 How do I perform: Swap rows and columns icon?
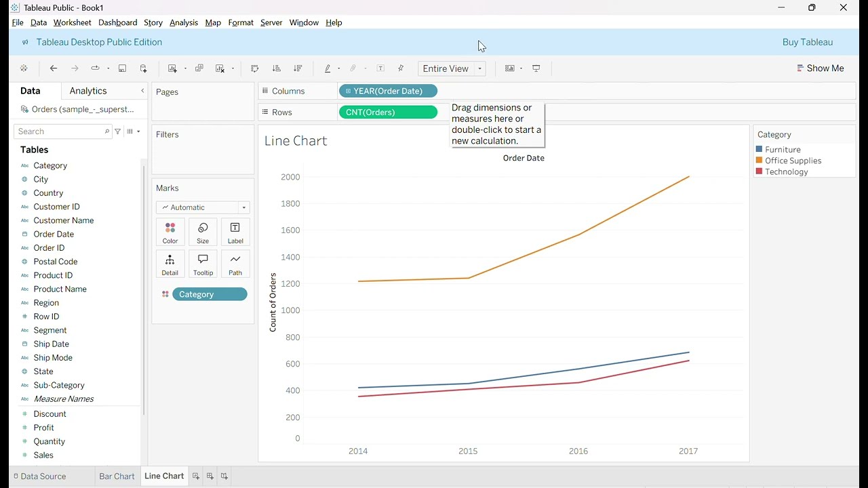point(255,68)
